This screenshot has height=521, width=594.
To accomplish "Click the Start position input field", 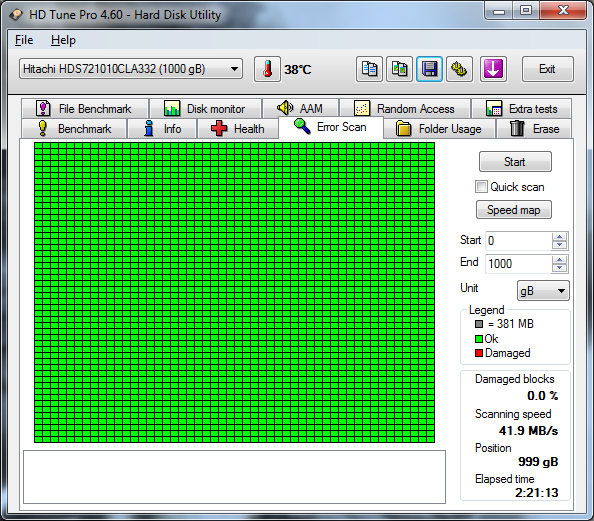I will (518, 241).
